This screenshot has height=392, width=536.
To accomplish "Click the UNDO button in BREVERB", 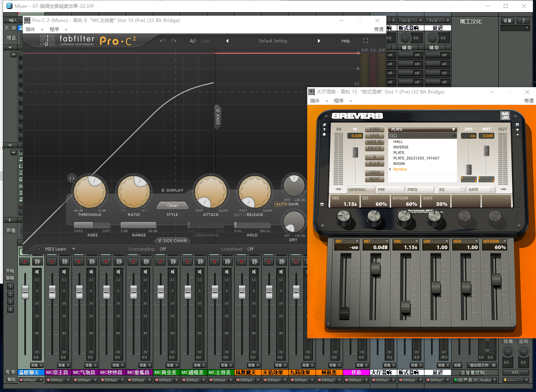I will (374, 173).
